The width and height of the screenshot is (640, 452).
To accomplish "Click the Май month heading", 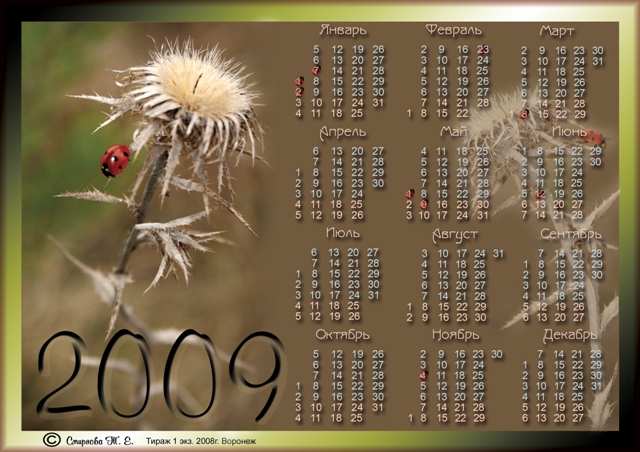I will click(453, 132).
